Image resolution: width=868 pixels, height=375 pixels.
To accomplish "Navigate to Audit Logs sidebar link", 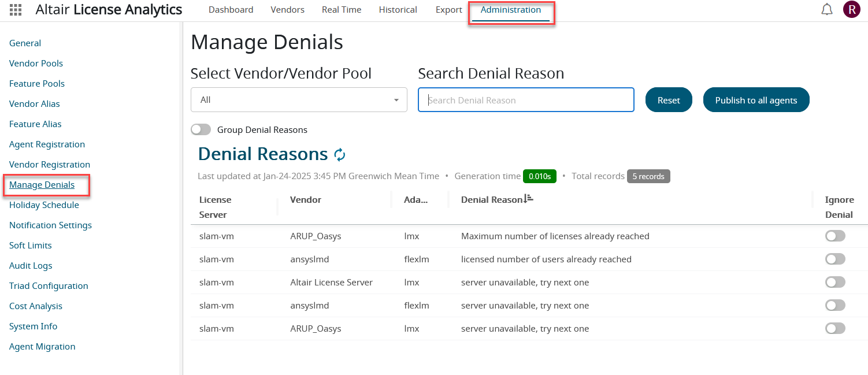I will click(31, 266).
